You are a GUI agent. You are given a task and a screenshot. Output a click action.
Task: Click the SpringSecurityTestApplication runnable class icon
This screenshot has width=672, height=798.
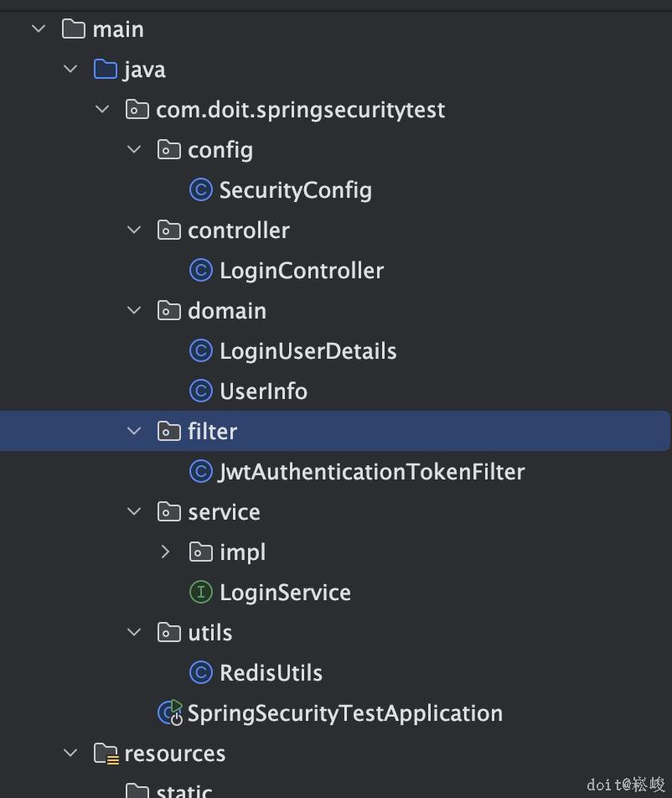pos(170,713)
